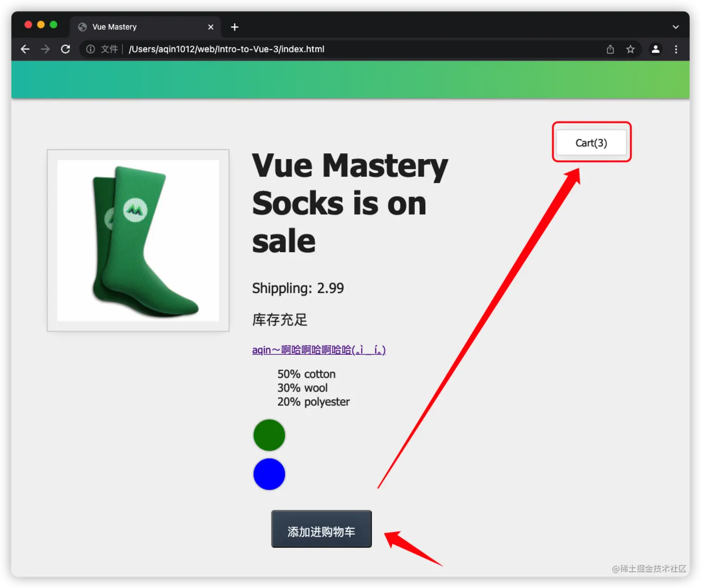This screenshot has width=701, height=588.
Task: Close the Vue Mastery tab
Action: [x=211, y=27]
